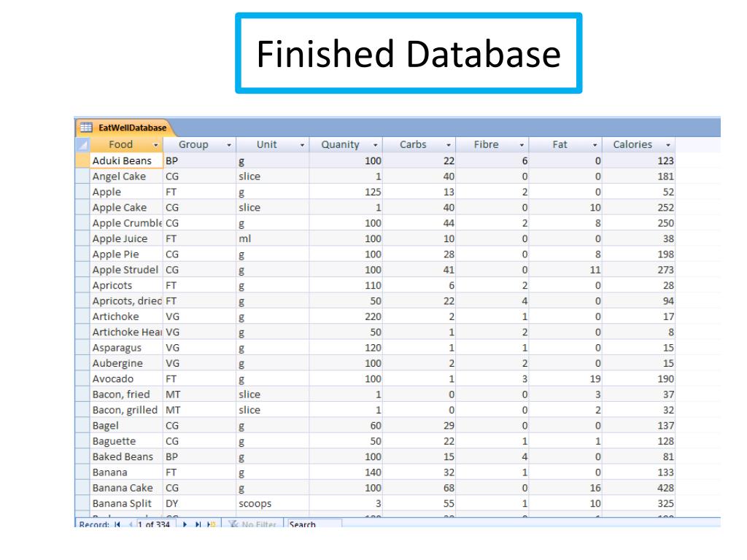Click the Aubergine food cell
This screenshot has width=747, height=560.
[x=126, y=363]
